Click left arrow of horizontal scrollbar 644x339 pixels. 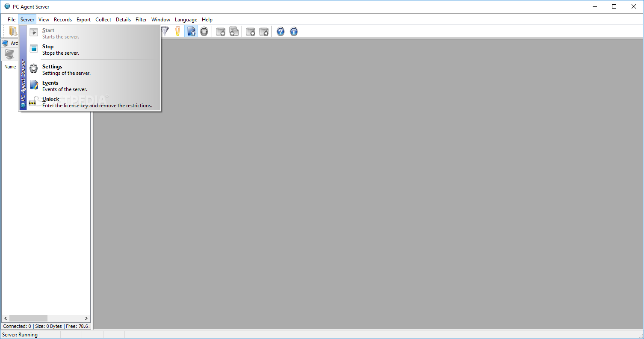[x=6, y=318]
